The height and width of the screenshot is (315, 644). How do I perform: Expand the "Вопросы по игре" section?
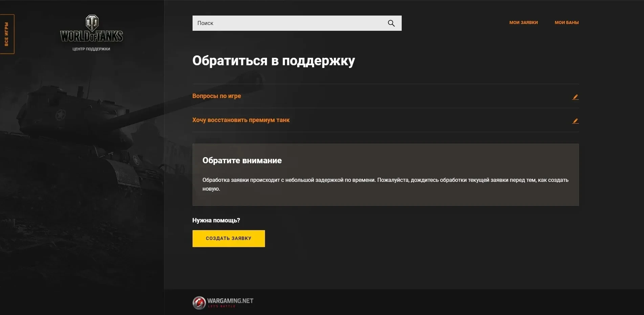216,96
